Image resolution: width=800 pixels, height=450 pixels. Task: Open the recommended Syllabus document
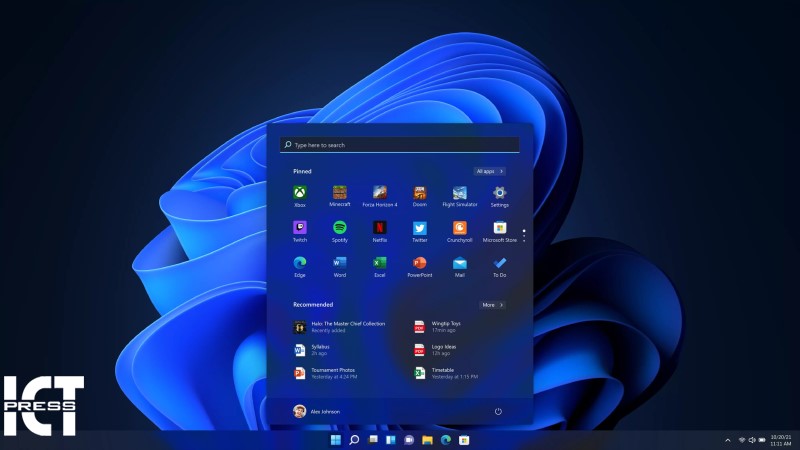pos(320,350)
